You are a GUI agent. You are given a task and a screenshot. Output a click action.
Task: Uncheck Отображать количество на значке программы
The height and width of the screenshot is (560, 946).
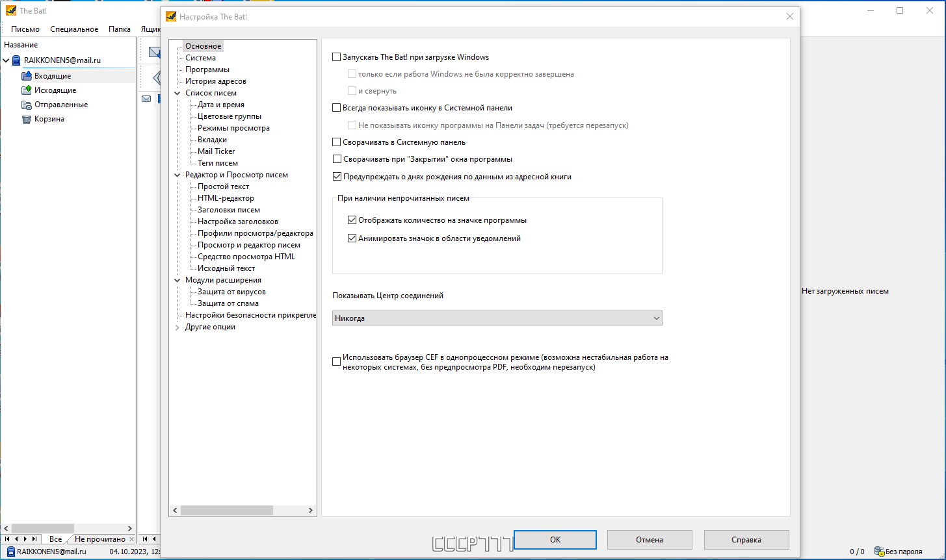coord(352,220)
